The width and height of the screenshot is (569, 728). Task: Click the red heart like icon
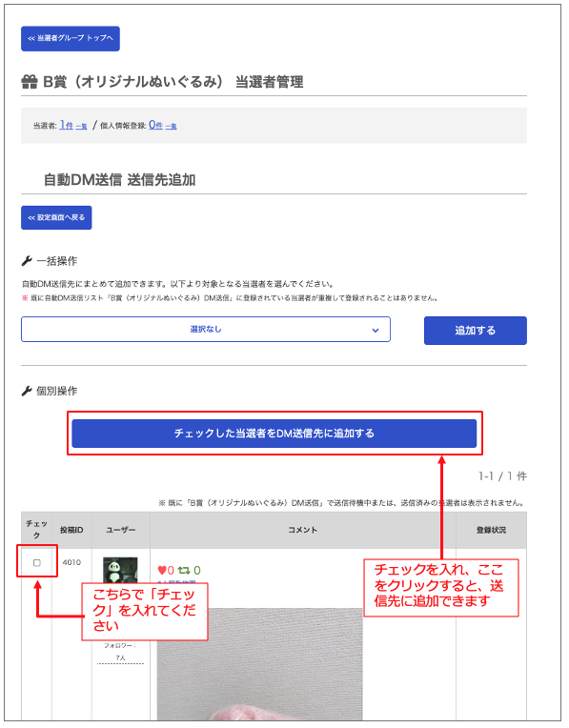(x=162, y=570)
